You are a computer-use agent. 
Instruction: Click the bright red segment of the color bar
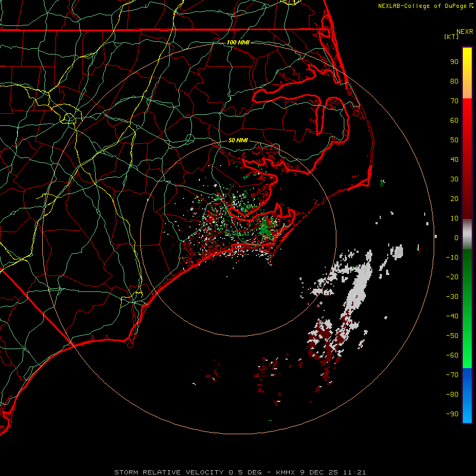click(x=467, y=112)
